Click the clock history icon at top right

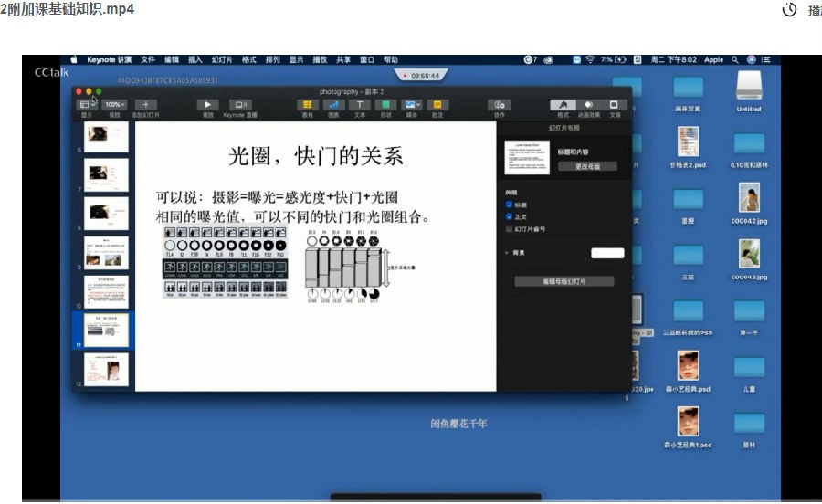coord(789,9)
